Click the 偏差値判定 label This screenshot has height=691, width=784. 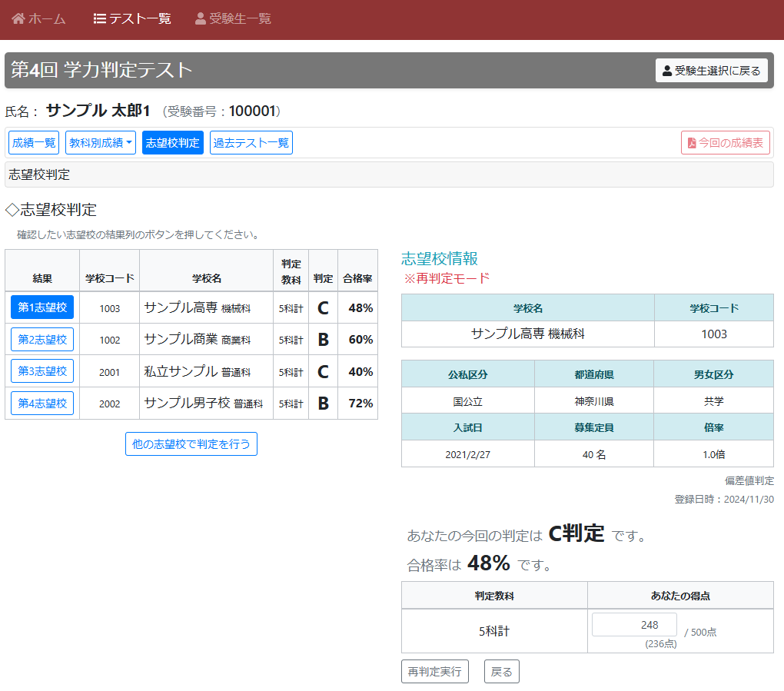point(749,481)
